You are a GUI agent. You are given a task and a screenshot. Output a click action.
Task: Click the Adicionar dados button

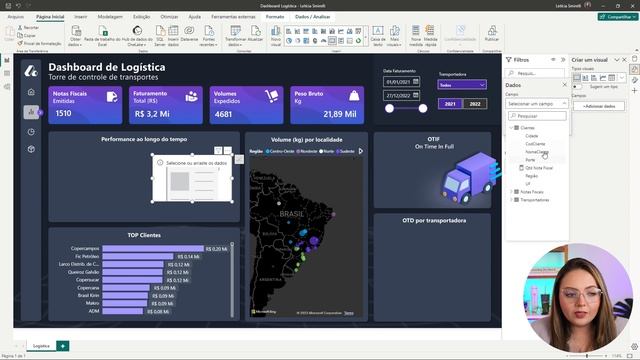pyautogui.click(x=599, y=106)
